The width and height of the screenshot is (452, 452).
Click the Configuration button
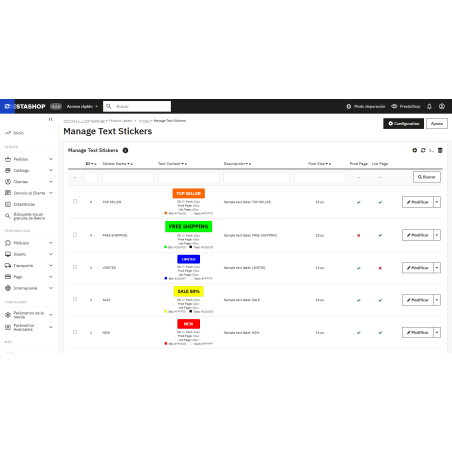click(x=403, y=124)
